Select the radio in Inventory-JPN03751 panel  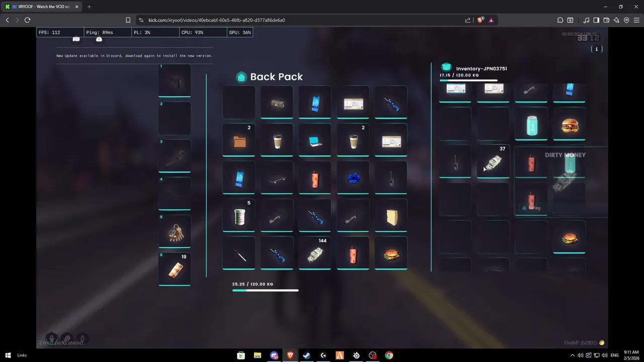(455, 162)
